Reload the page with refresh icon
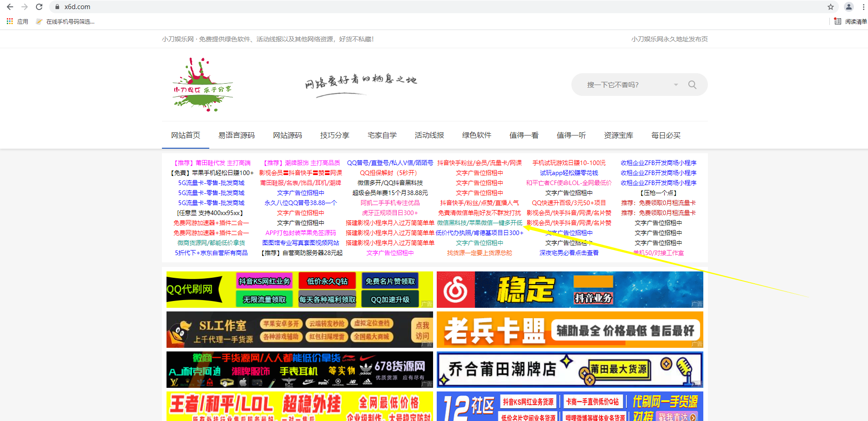This screenshot has width=868, height=421. [39, 7]
